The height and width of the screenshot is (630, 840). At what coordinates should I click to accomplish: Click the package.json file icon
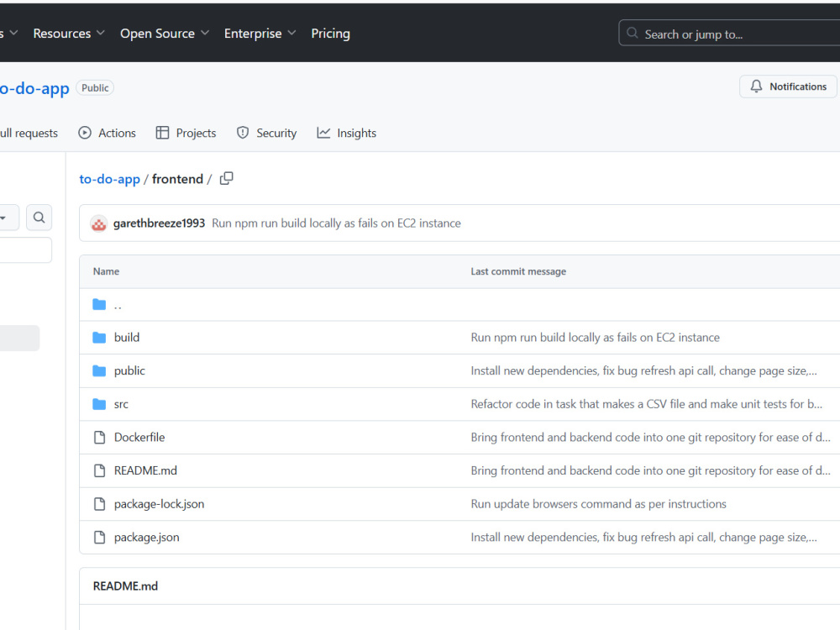point(100,537)
